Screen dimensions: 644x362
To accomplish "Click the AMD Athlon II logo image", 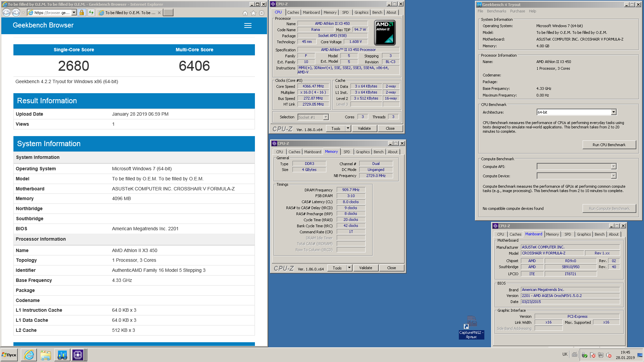I will tap(385, 33).
